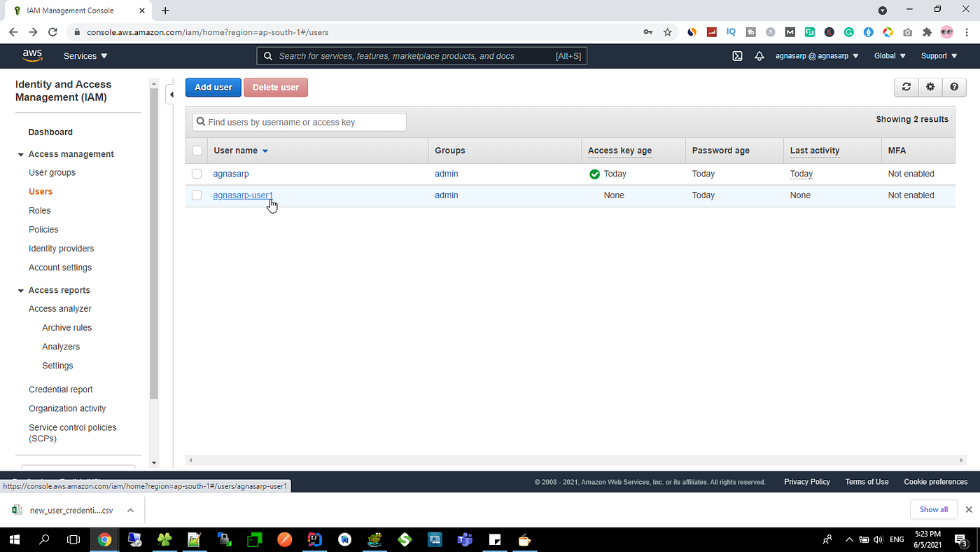Check the agnasarp-user1 row checkbox

point(197,195)
